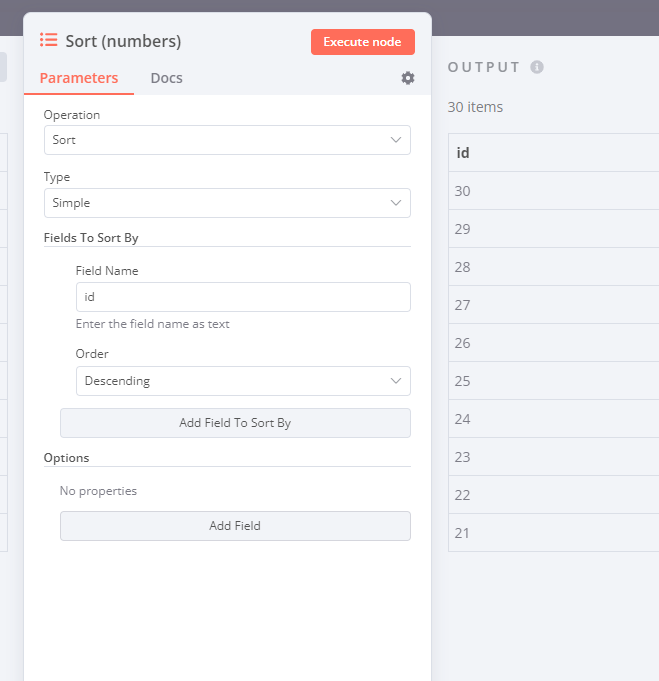Click the Field Name input box
This screenshot has width=659, height=681.
coord(243,297)
